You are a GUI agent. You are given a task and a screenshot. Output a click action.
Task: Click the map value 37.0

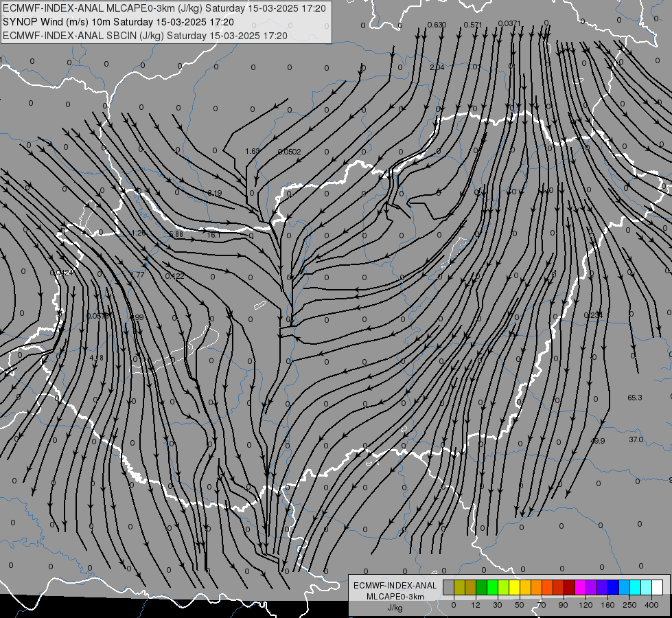point(636,439)
